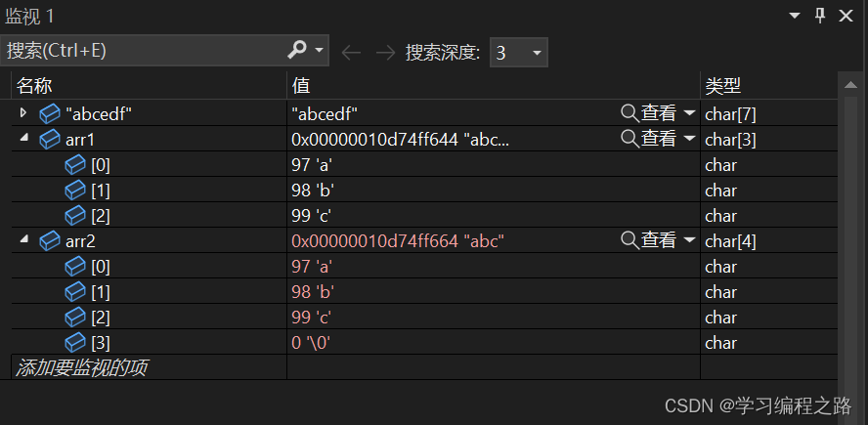This screenshot has width=868, height=425.
Task: Click the magnifier View icon in arr2 row
Action: pos(629,240)
